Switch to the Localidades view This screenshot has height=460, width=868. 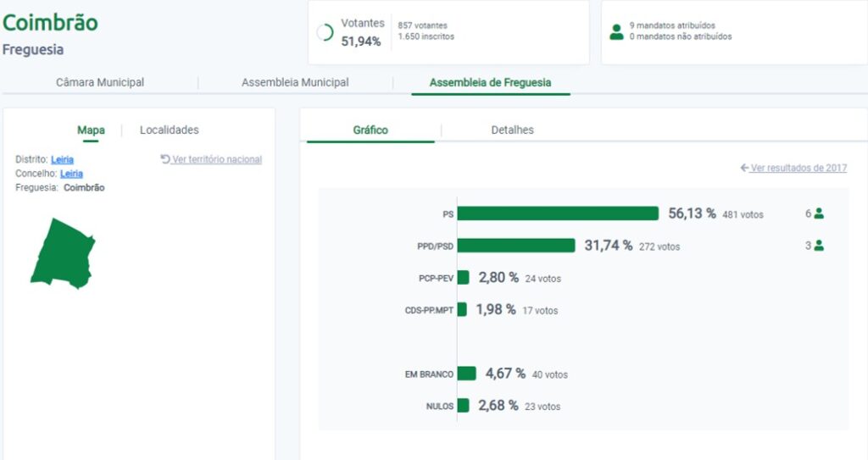pos(170,130)
